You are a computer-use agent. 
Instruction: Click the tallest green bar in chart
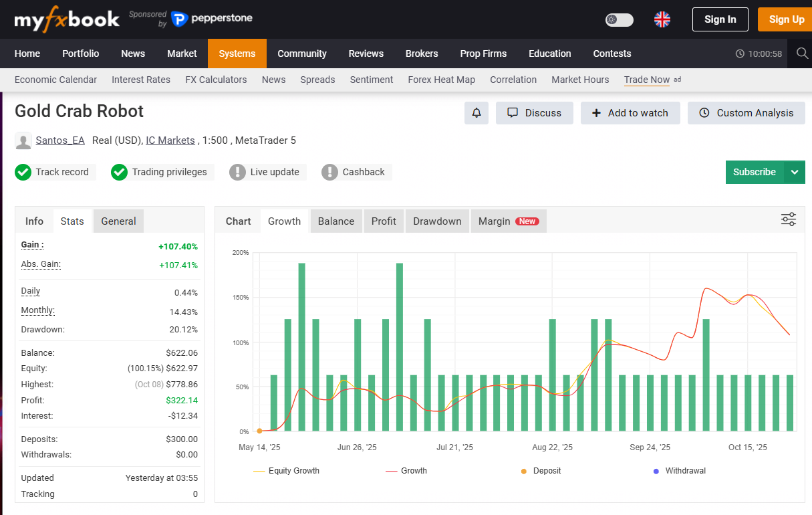301,348
